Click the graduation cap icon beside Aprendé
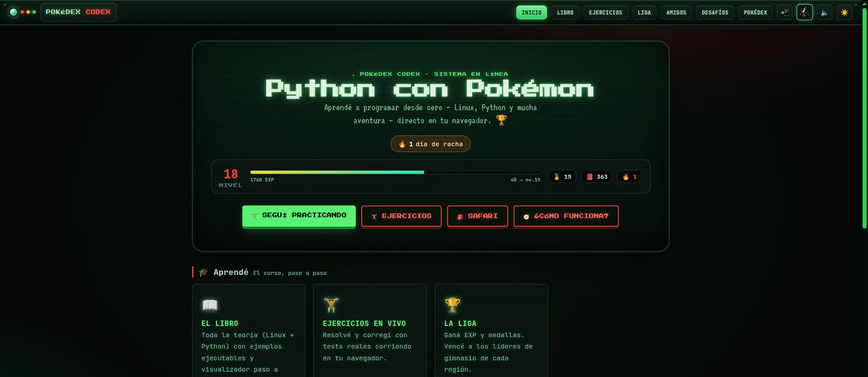The image size is (868, 377). tap(203, 272)
